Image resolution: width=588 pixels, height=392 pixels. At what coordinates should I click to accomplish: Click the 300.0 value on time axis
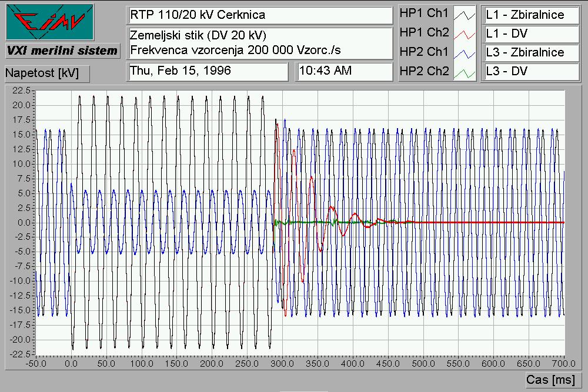pyautogui.click(x=282, y=364)
